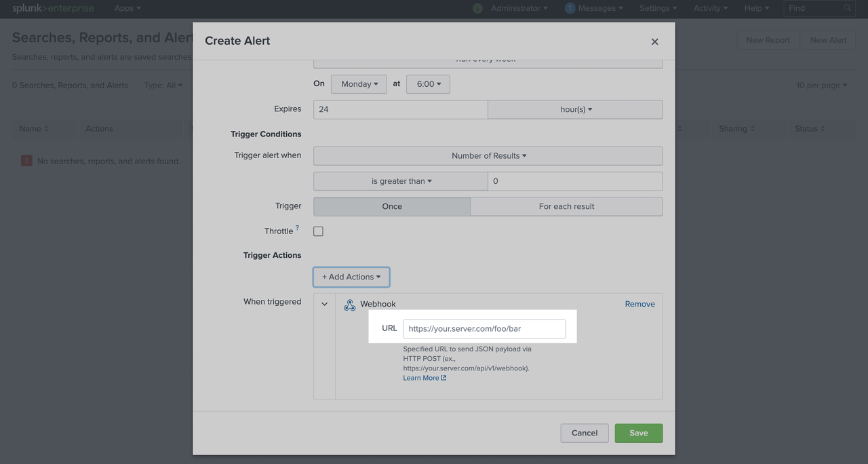Click the Throttle help question mark
Image resolution: width=868 pixels, height=464 pixels.
click(x=297, y=228)
